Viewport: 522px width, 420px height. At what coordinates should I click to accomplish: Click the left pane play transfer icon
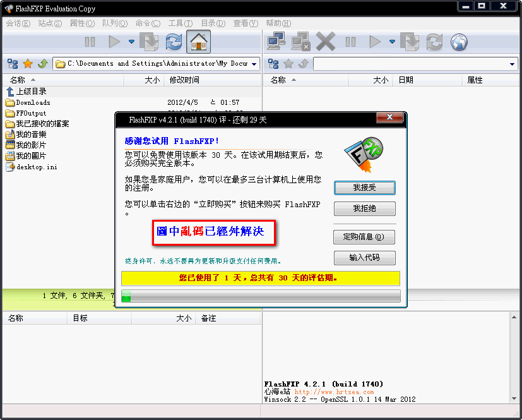point(114,42)
